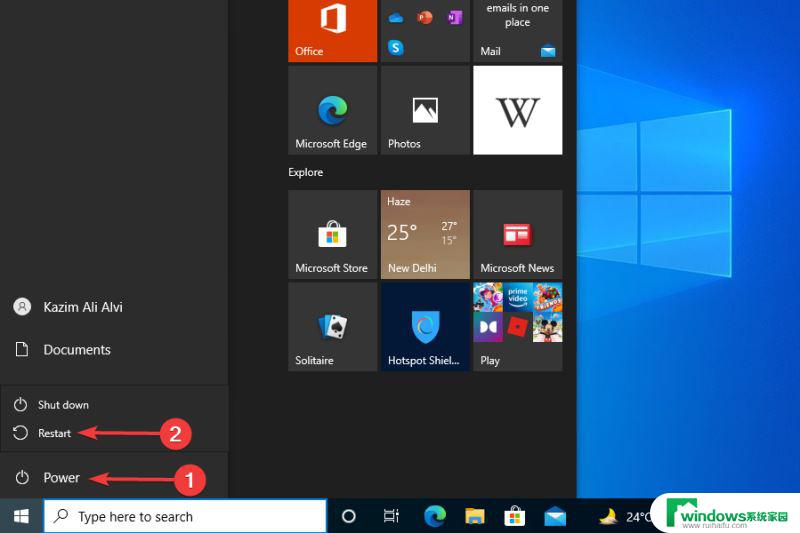
Task: Open the Hotspot Shield tile
Action: coord(425,327)
